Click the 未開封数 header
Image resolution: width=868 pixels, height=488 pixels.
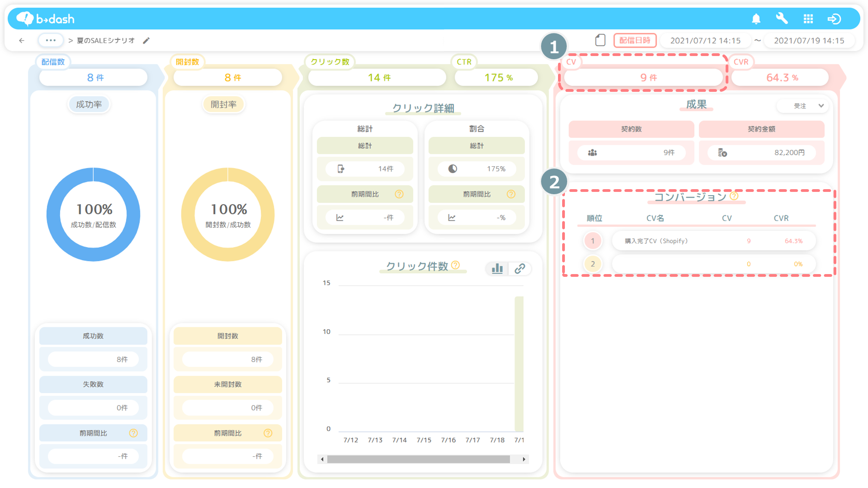[x=228, y=384]
